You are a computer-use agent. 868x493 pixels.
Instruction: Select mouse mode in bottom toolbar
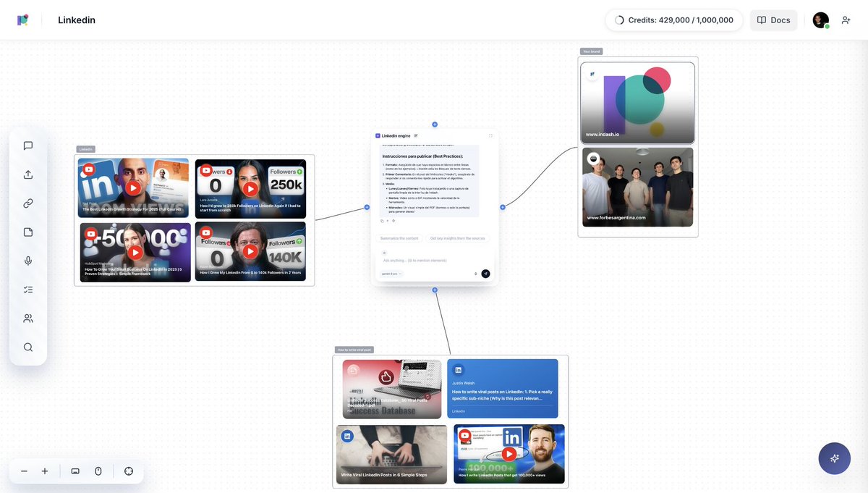(98, 471)
